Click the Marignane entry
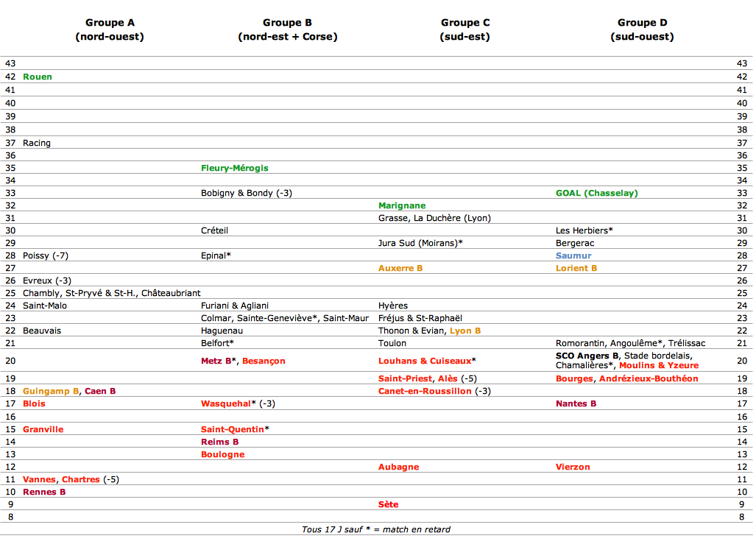 tap(402, 205)
